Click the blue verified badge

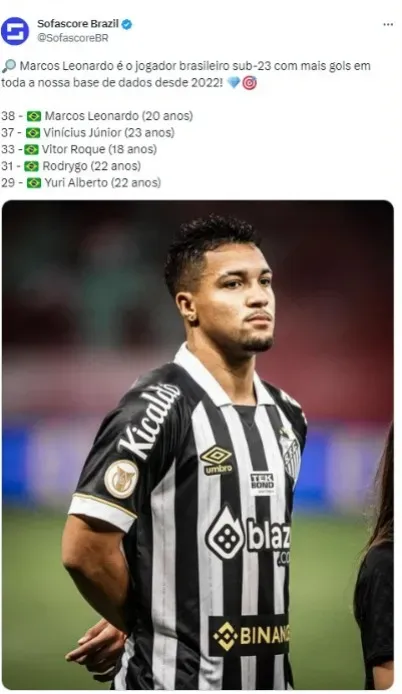coord(127,24)
